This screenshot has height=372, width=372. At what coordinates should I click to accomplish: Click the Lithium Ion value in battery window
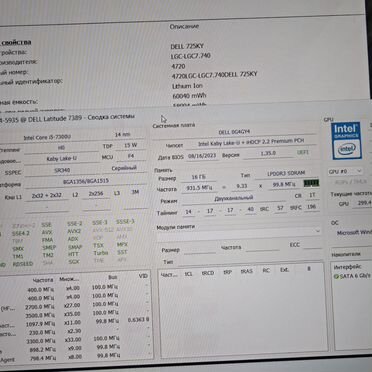pos(187,86)
